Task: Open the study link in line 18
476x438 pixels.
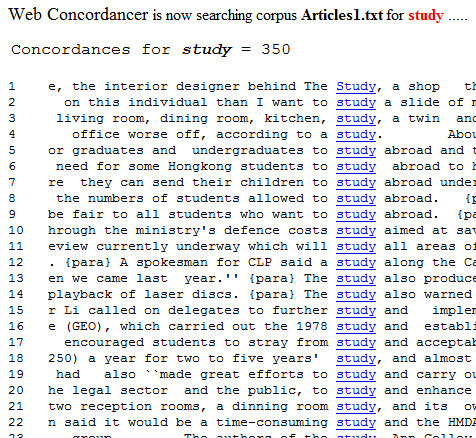Action: coord(356,359)
